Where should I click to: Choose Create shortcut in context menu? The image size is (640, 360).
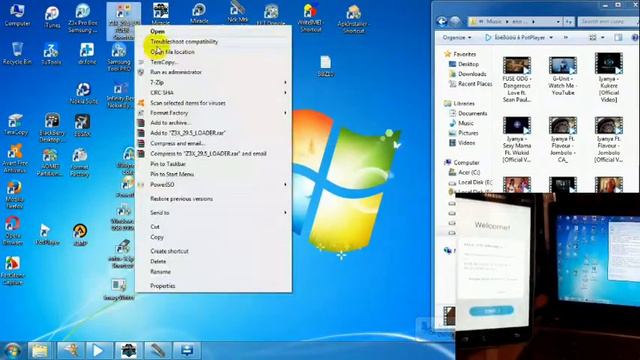[x=169, y=251]
